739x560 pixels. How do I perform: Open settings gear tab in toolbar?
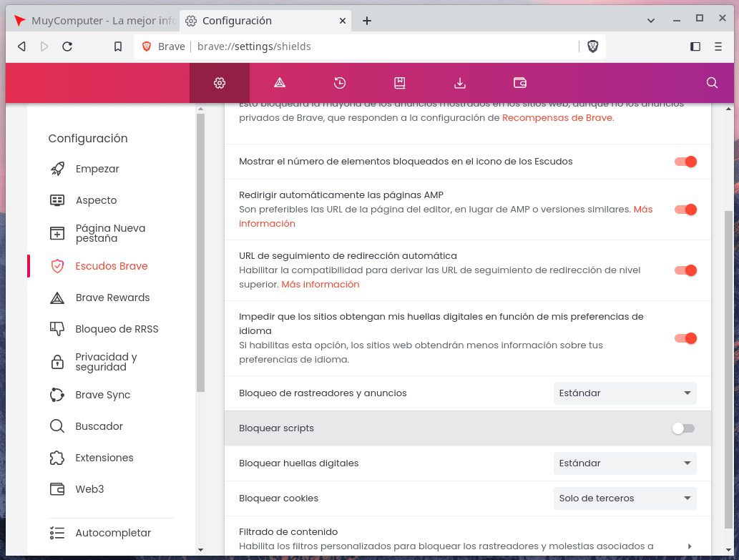tap(220, 83)
